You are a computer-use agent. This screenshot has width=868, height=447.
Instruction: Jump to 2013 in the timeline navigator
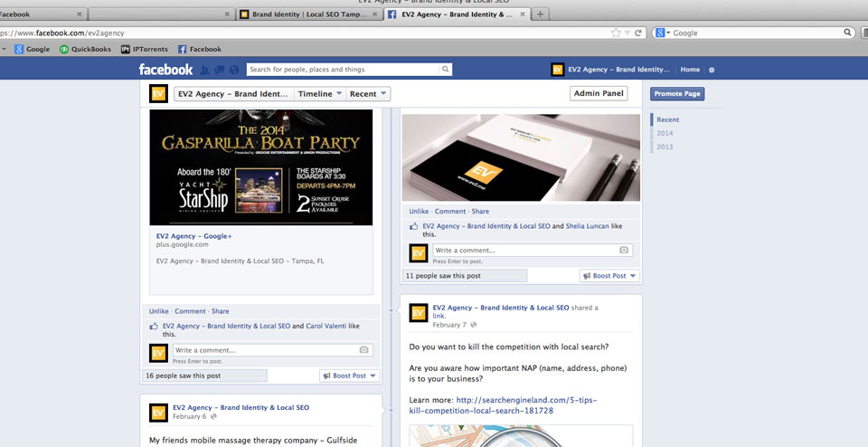tap(665, 147)
